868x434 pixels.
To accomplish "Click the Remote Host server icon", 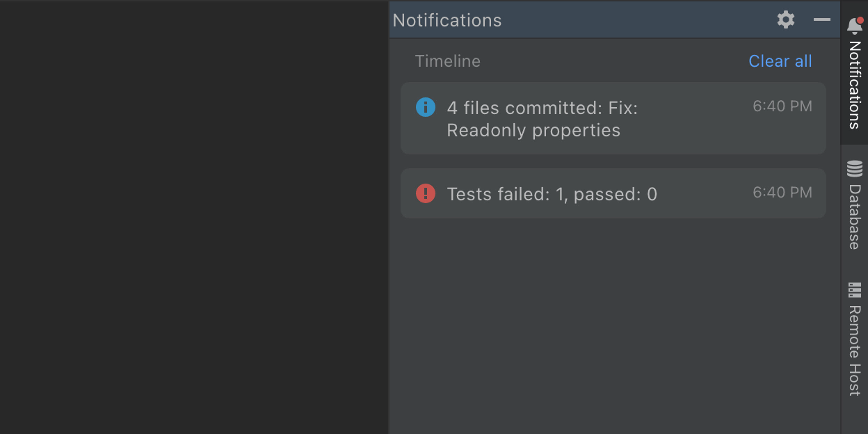I will pos(855,289).
